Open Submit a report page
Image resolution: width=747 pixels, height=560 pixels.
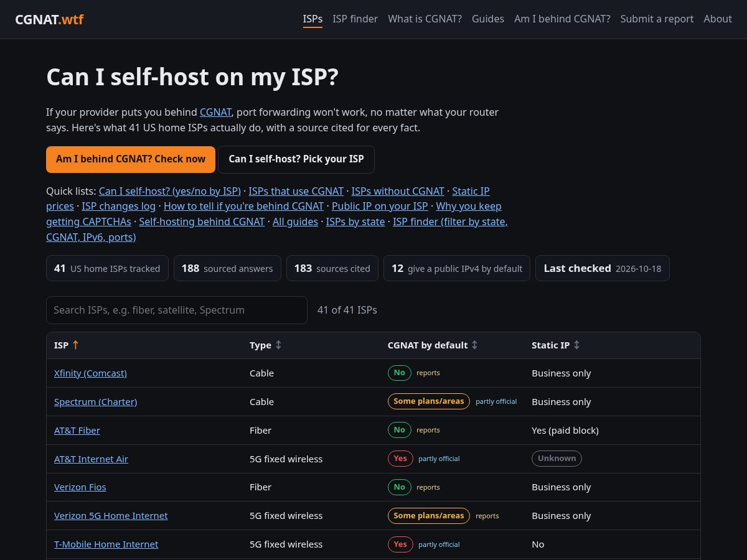(x=657, y=19)
